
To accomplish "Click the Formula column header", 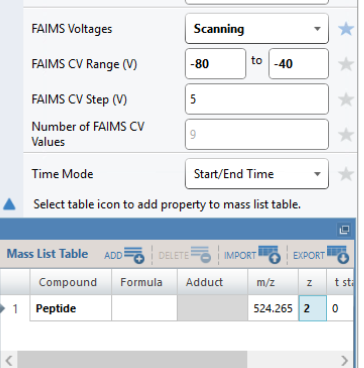I will coord(144,282).
